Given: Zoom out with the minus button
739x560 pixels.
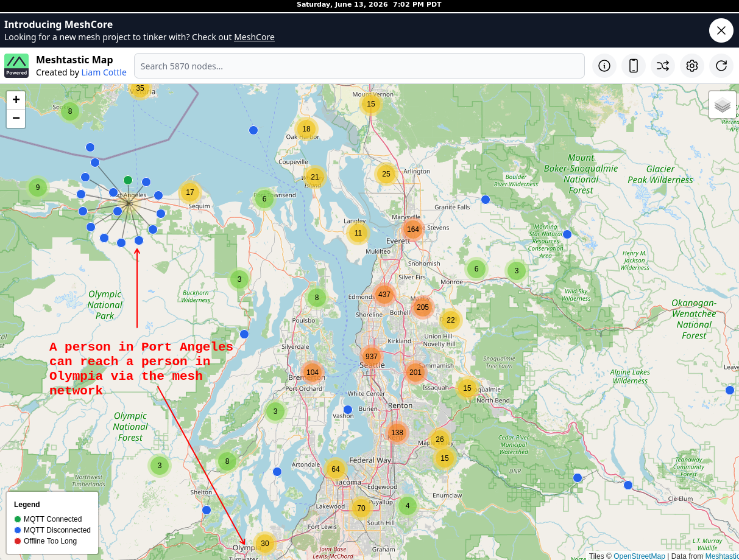Looking at the screenshot, I should click(x=16, y=118).
